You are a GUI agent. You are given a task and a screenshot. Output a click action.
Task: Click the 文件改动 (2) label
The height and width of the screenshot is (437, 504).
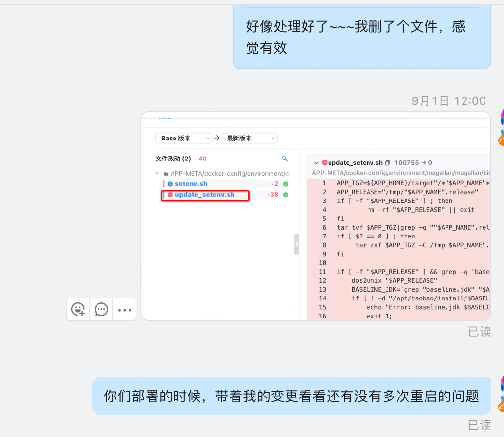pyautogui.click(x=173, y=159)
